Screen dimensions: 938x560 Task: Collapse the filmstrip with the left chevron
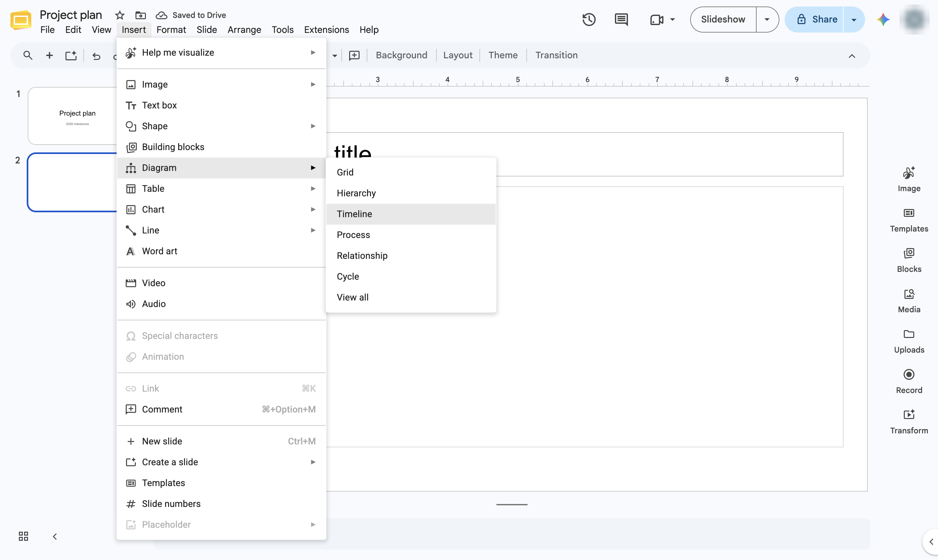click(55, 536)
